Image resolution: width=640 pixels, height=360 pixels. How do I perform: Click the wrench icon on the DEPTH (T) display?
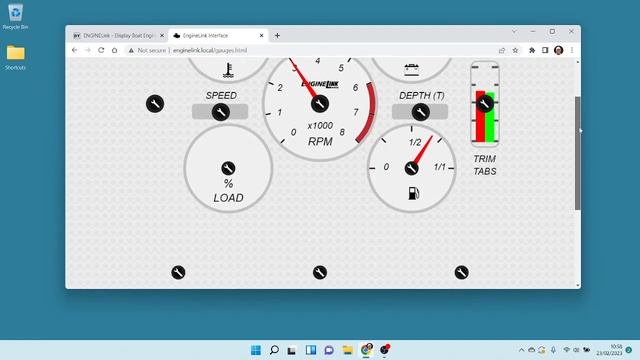tap(420, 112)
